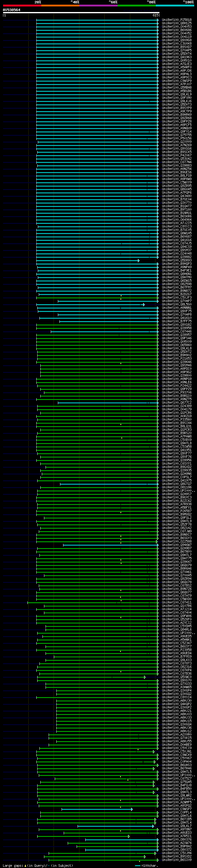Image resolution: width=197 pixels, height=868 pixels.
Task: Select hit label UniRef100_A7QJE3
Action: point(176,64)
